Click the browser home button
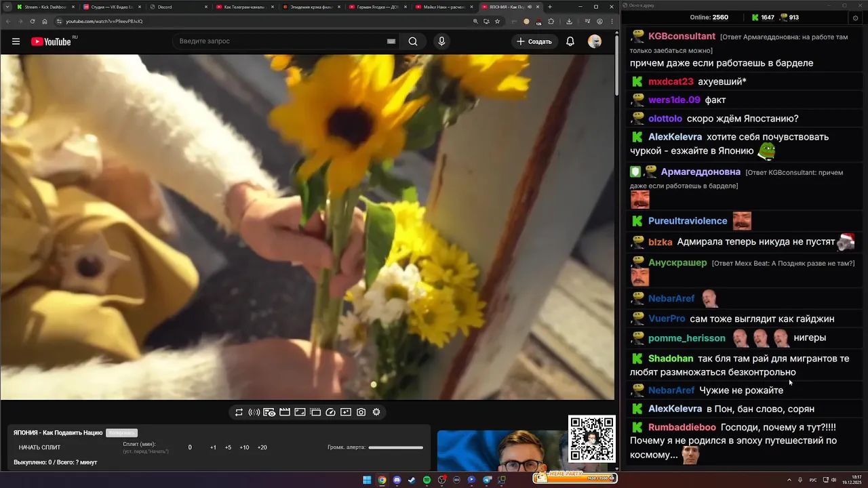Screen dimensions: 868x488 coord(45,21)
